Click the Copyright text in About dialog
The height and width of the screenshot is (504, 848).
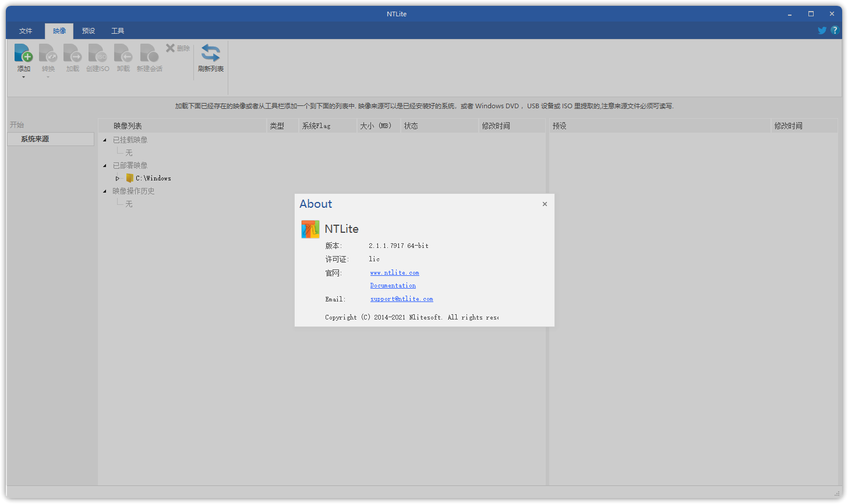[411, 318]
